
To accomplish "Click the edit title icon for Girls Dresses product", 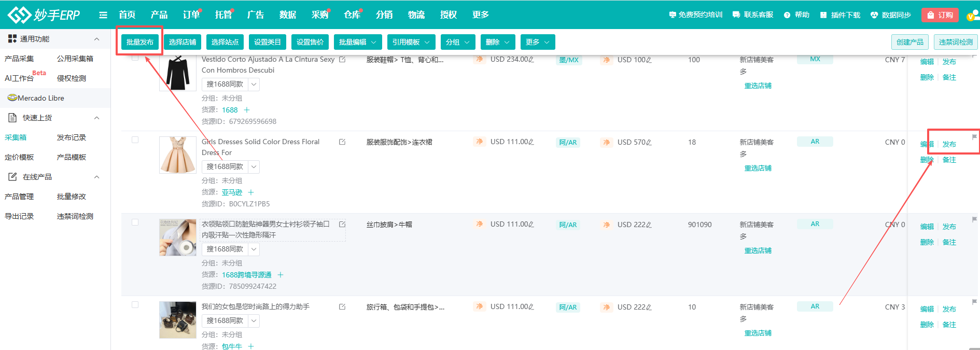I will point(342,142).
